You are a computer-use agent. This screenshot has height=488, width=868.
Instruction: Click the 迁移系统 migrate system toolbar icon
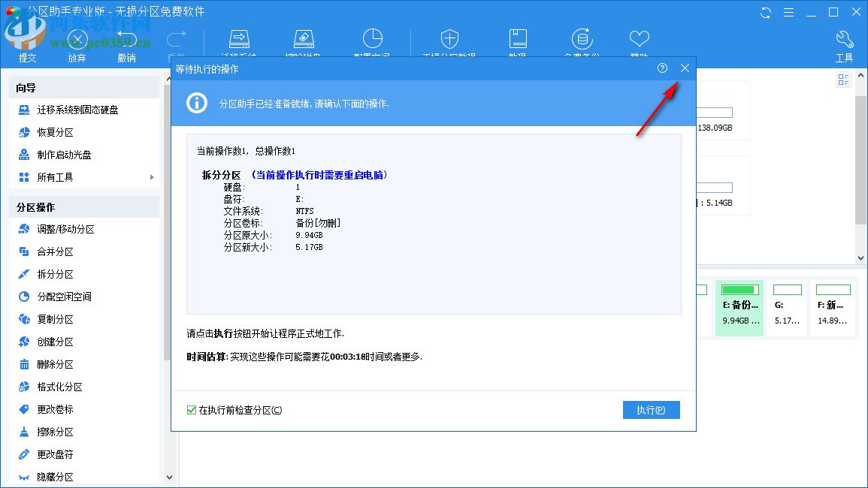(239, 38)
